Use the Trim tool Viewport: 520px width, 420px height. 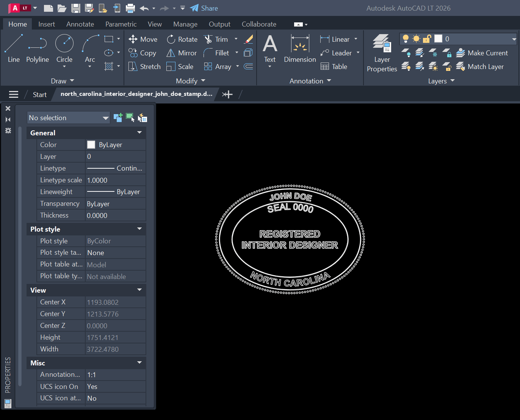pos(216,39)
